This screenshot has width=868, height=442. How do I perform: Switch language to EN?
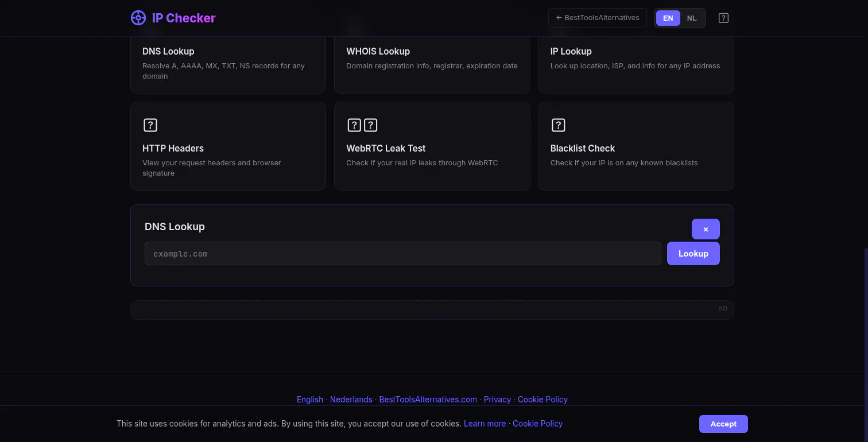pos(668,18)
